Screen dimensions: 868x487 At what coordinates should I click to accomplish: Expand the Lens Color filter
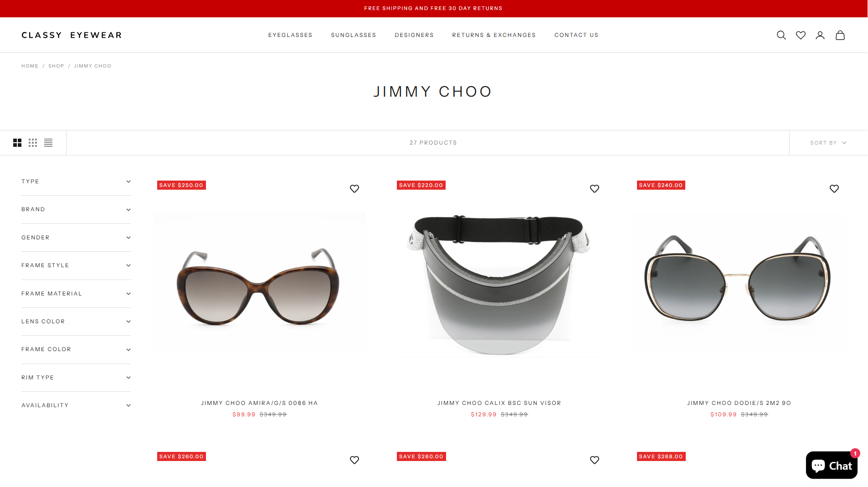(76, 321)
